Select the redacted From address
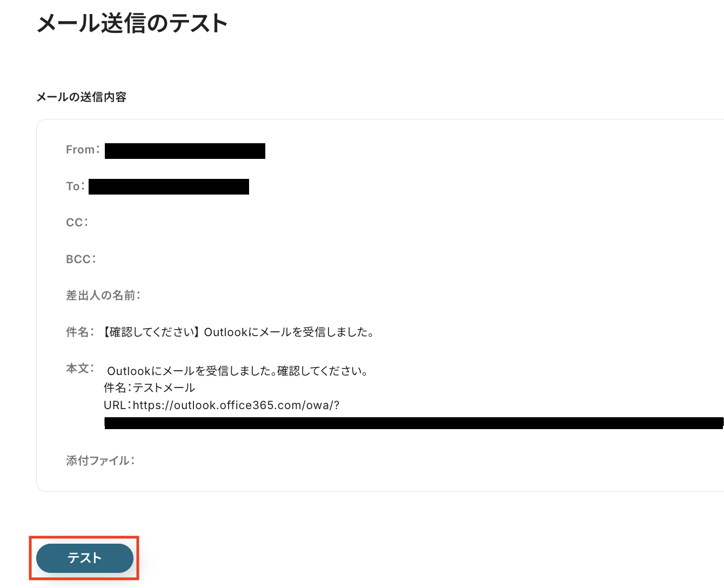 tap(185, 151)
